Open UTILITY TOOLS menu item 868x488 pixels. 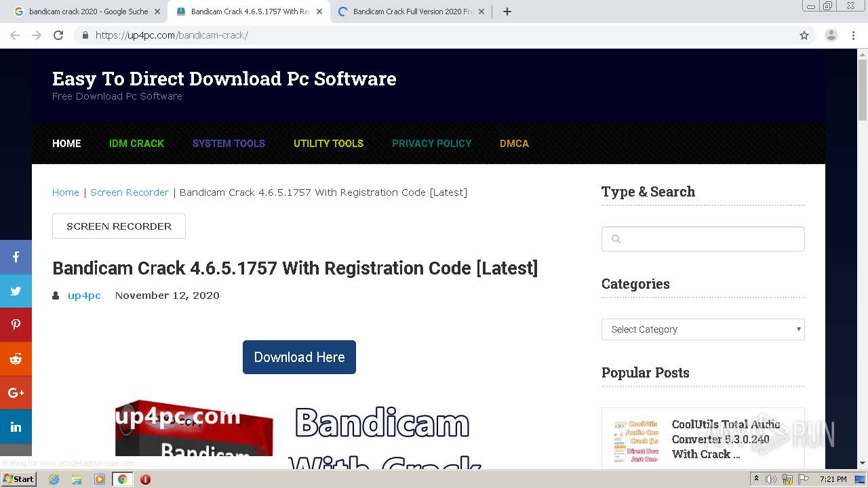[328, 144]
